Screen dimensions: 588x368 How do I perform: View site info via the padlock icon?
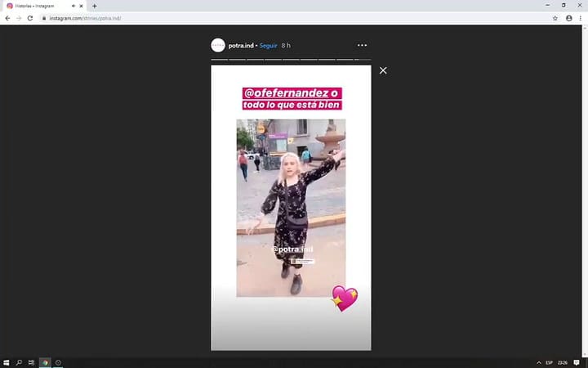point(44,18)
